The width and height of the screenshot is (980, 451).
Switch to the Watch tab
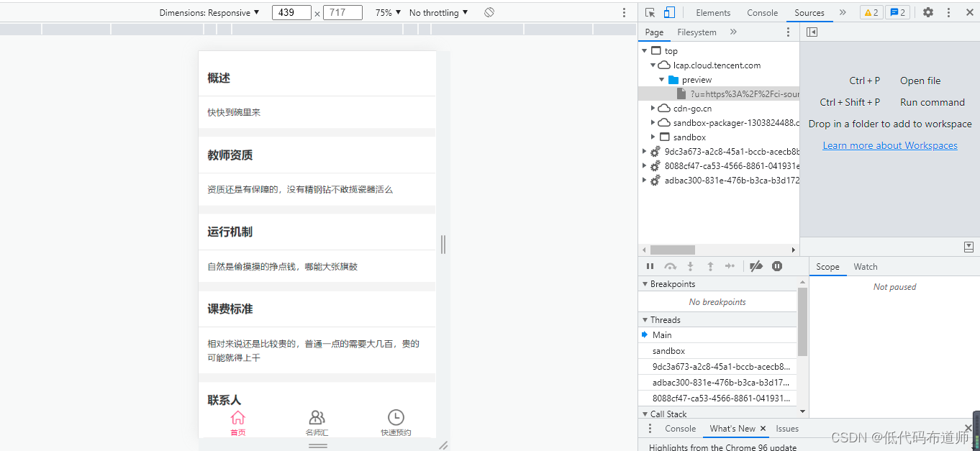[865, 267]
